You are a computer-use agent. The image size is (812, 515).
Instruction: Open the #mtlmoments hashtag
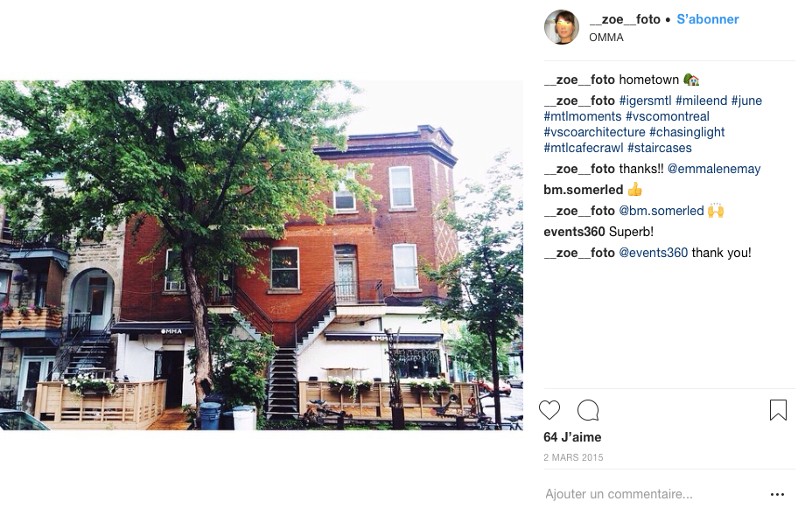click(x=583, y=116)
